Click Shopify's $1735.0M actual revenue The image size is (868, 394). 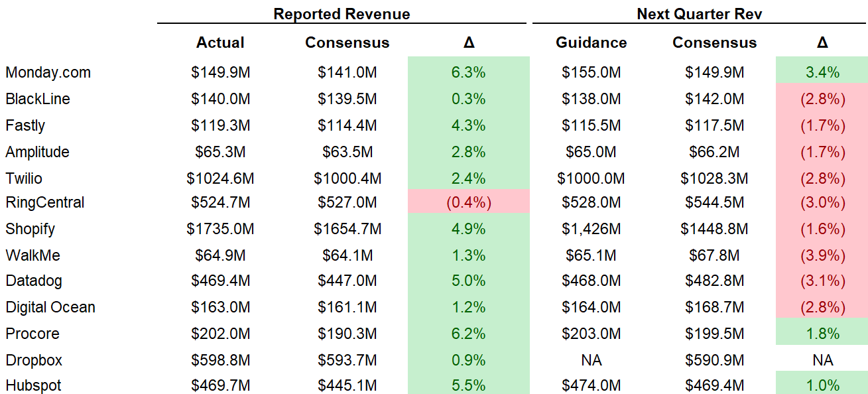(221, 229)
